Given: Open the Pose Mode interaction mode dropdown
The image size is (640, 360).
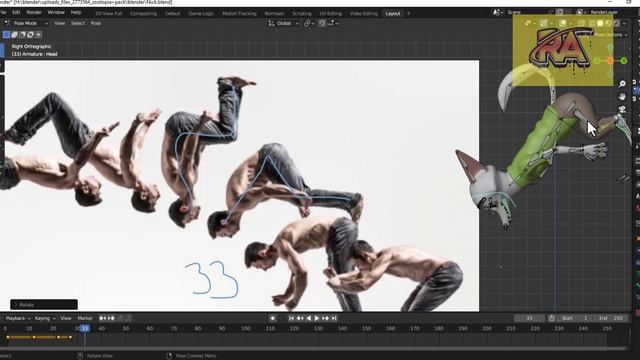Looking at the screenshot, I should tap(27, 23).
